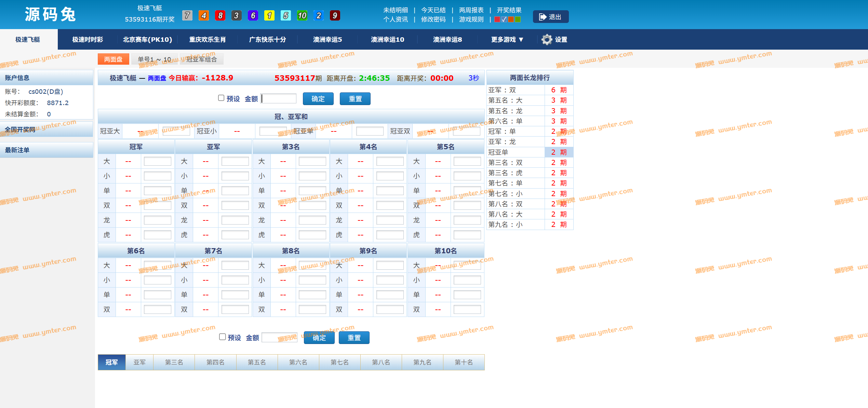Switch to the 冠亚军组合 tab
Viewport: 868px width, 408px height.
tap(201, 59)
